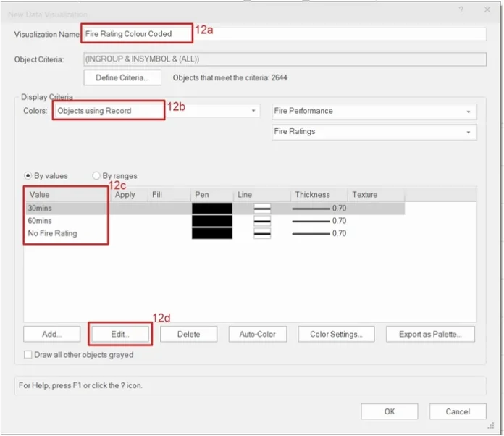Select the By values radio button
This screenshot has width=504, height=436.
click(x=29, y=175)
